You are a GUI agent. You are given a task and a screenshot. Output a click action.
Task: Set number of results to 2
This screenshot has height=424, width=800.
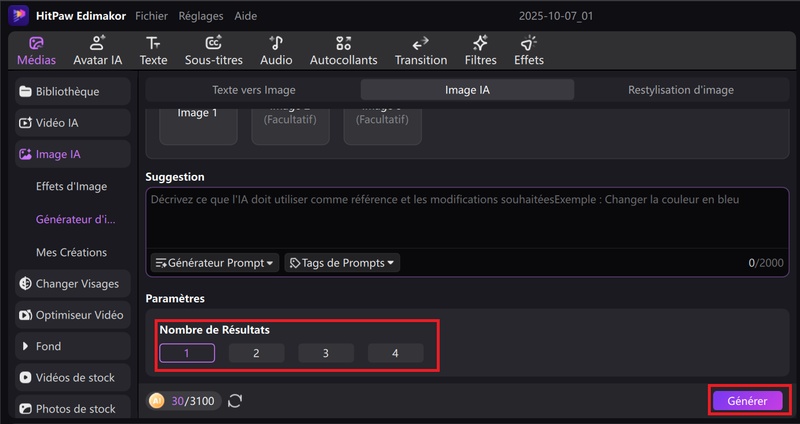tap(256, 353)
